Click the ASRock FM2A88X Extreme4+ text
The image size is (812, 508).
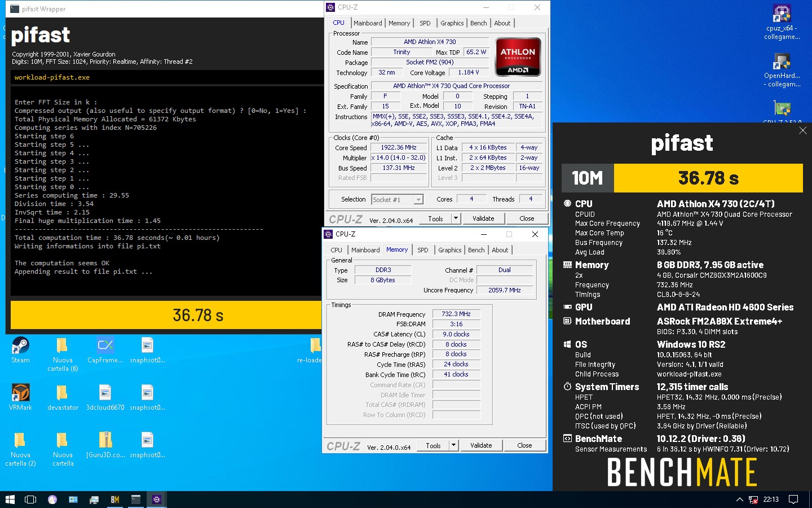(x=720, y=321)
